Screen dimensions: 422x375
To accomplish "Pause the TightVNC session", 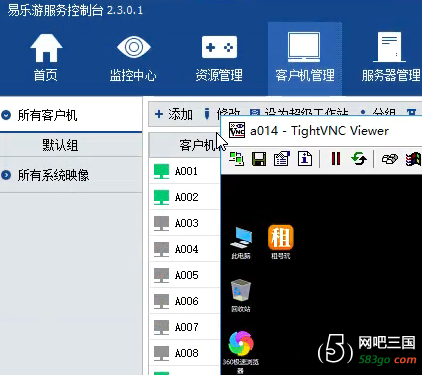I will click(x=336, y=159).
